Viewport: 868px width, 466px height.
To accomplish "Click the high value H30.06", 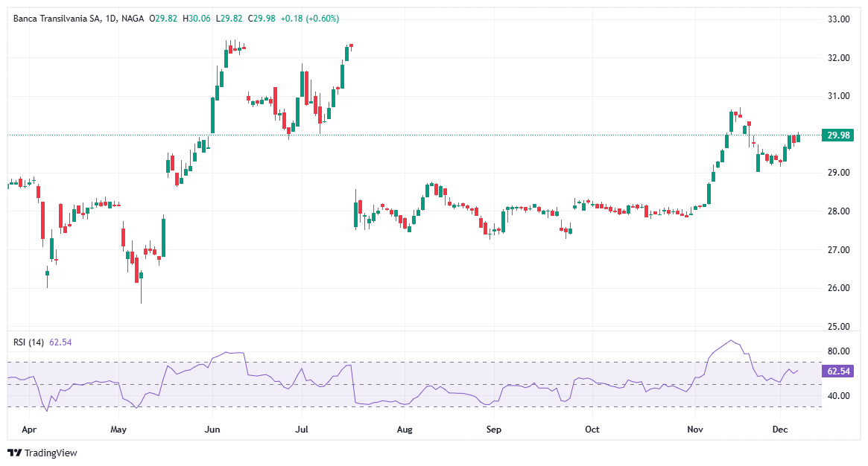I will [197, 19].
